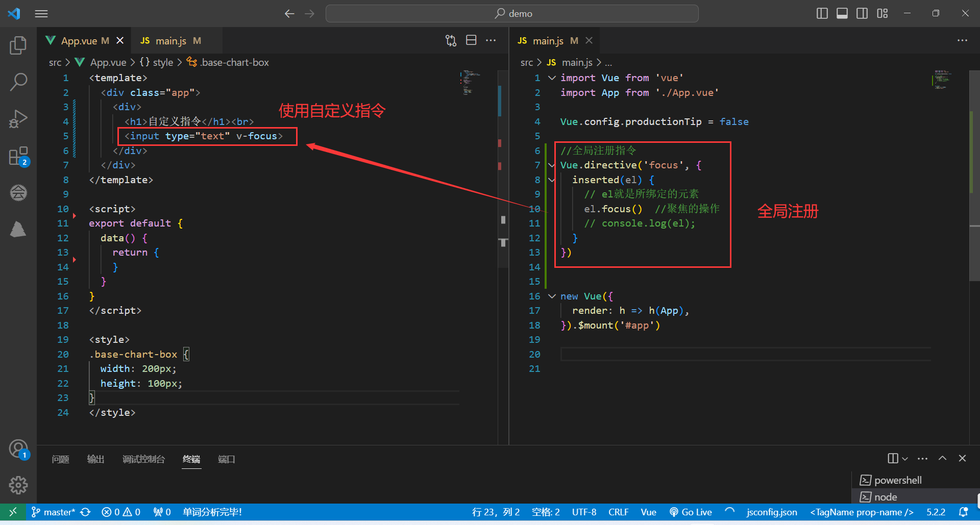This screenshot has height=525, width=980.
Task: Click src breadcrumb in right editor
Action: [527, 62]
